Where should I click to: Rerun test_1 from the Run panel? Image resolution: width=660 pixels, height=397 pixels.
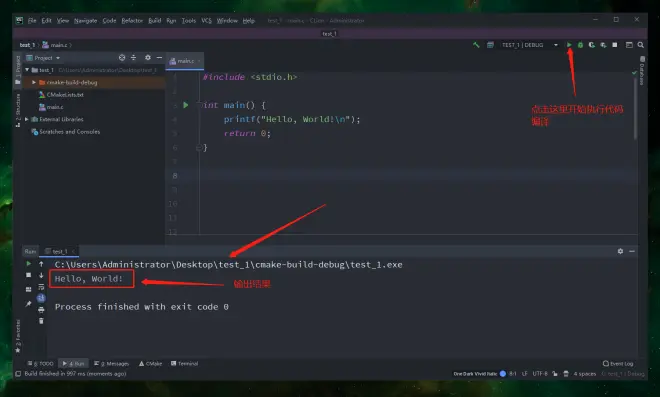pos(29,264)
